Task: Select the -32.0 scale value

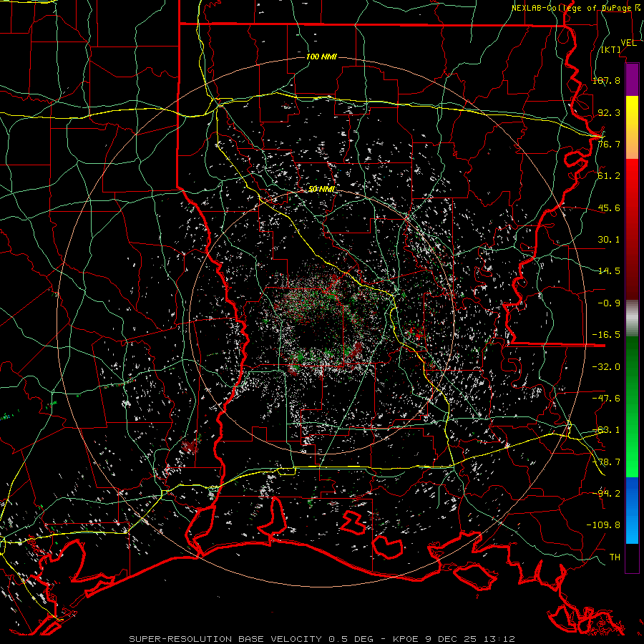Action: (606, 367)
